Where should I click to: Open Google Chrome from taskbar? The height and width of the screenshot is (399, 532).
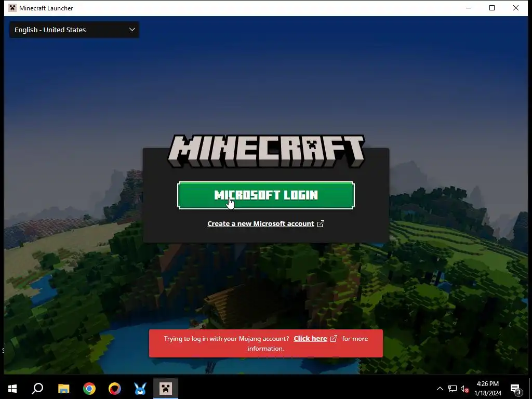89,389
